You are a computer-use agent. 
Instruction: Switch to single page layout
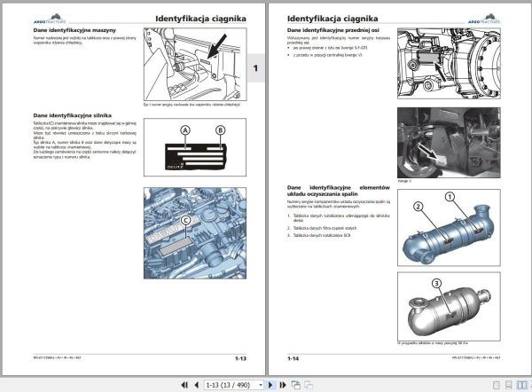tap(496, 385)
